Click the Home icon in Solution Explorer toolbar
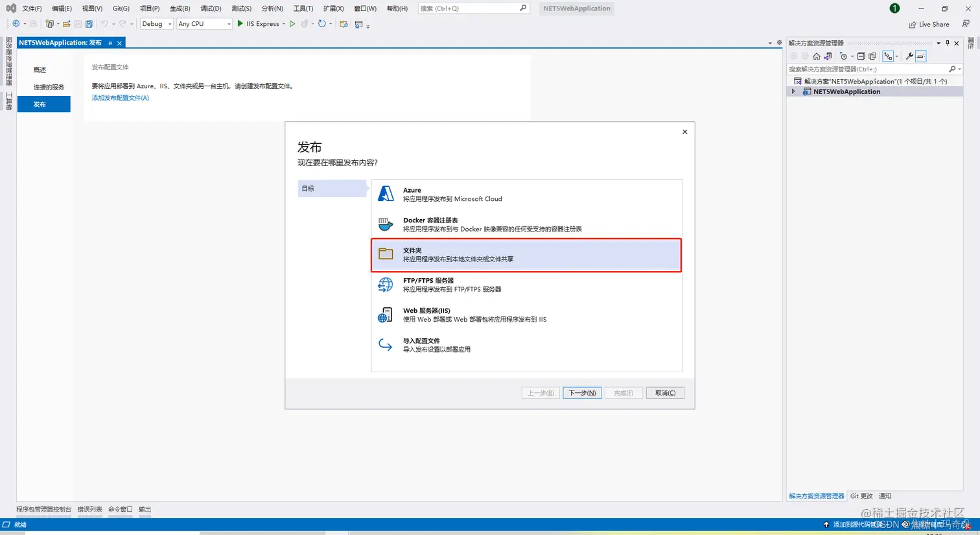This screenshot has width=980, height=535. click(817, 56)
